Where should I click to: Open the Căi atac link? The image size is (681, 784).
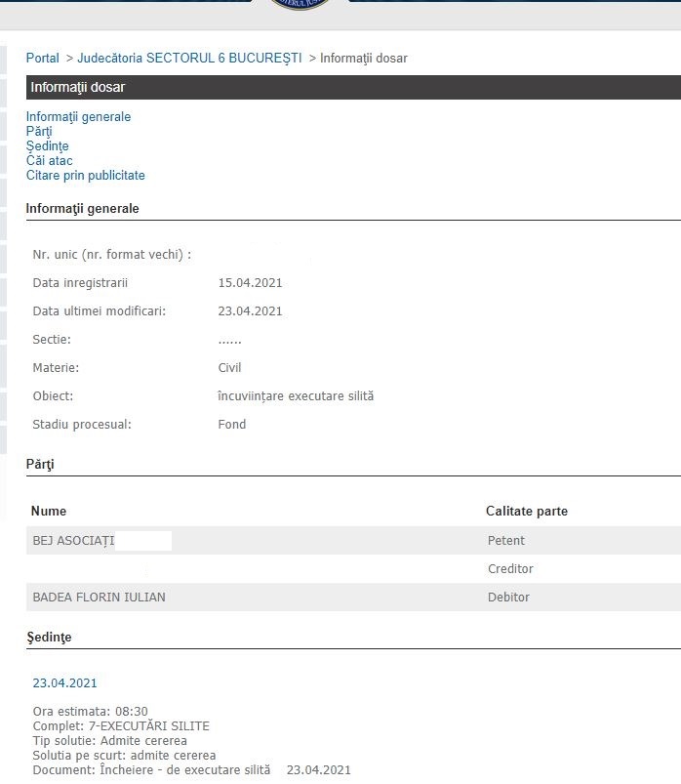[49, 161]
